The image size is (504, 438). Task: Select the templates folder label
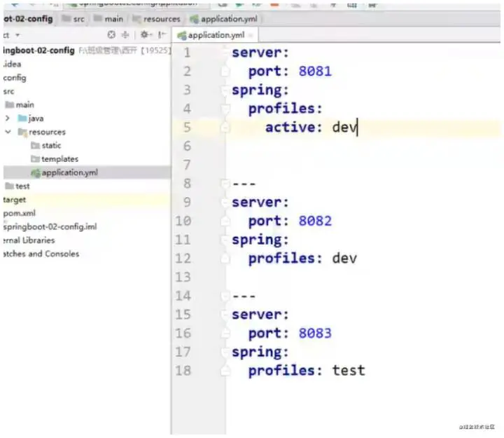coord(59,159)
